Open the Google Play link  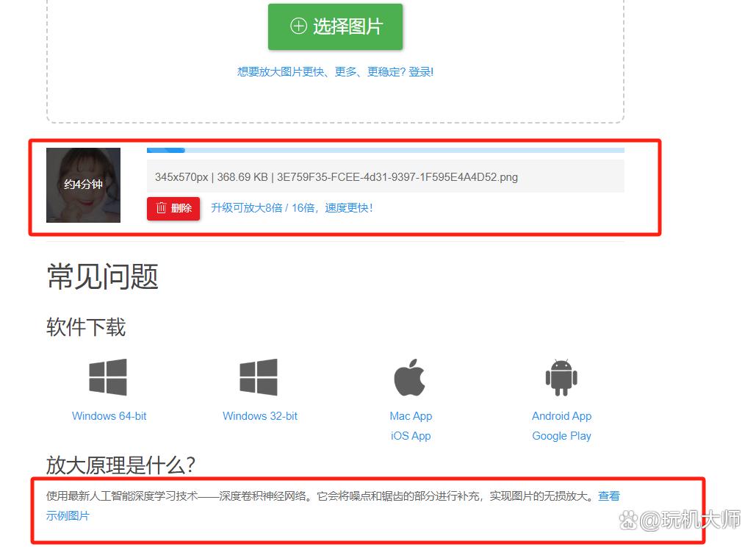pos(562,435)
